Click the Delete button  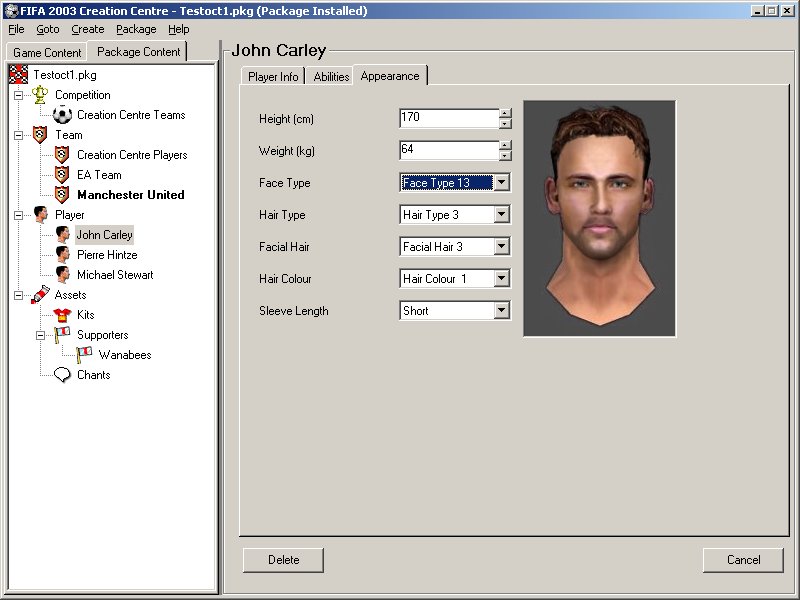click(x=283, y=560)
